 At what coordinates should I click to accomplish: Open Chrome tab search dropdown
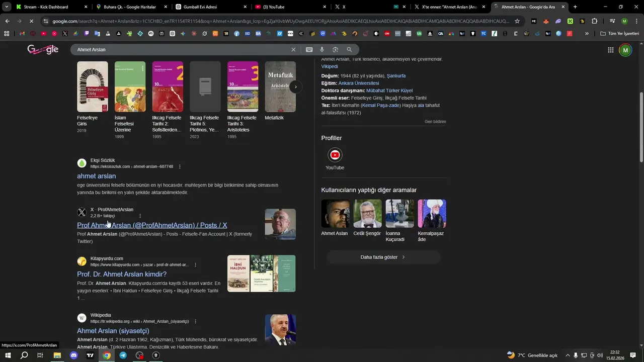7,7
